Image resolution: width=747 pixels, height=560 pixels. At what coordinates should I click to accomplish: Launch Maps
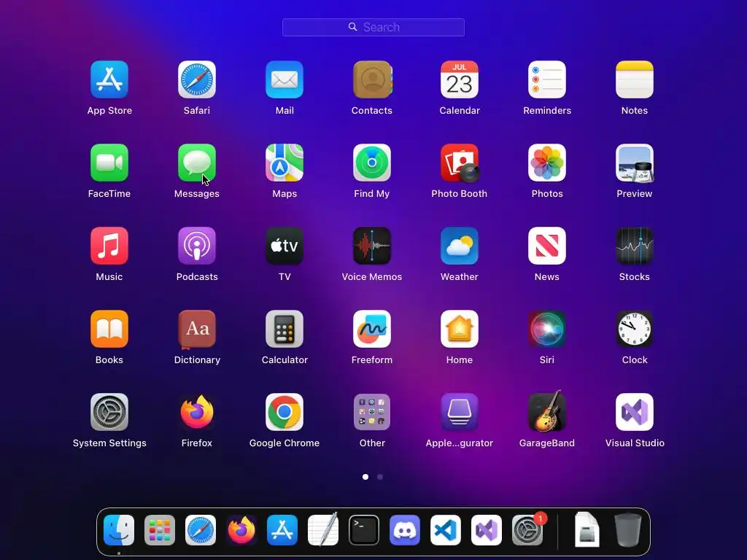point(285,163)
